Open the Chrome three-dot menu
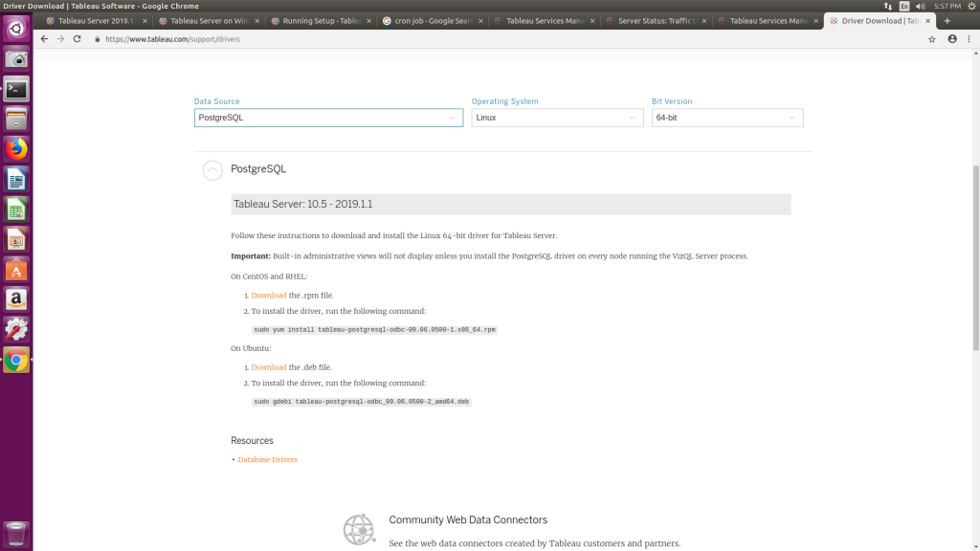980x551 pixels. (969, 39)
